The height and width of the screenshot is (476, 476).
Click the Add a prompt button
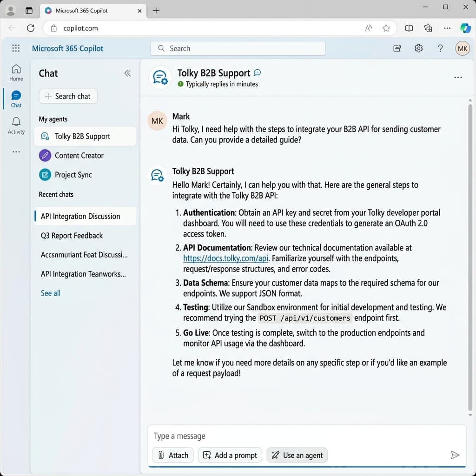pyautogui.click(x=230, y=455)
